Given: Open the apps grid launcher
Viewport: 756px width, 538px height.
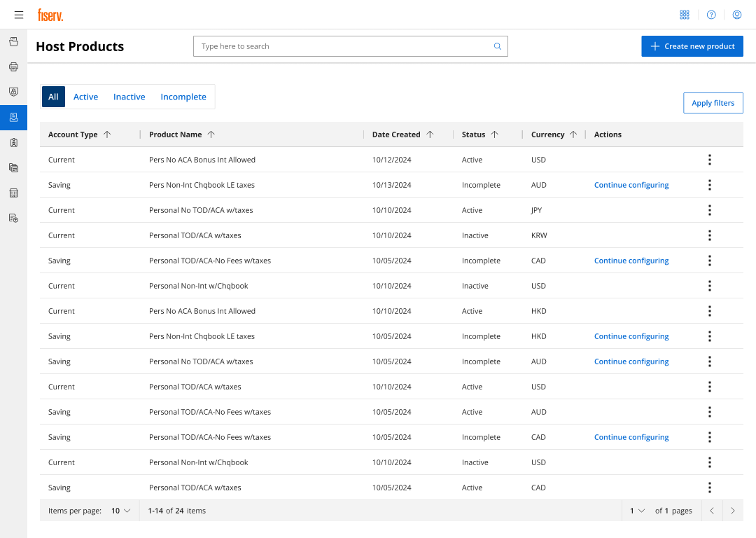Looking at the screenshot, I should [x=684, y=15].
